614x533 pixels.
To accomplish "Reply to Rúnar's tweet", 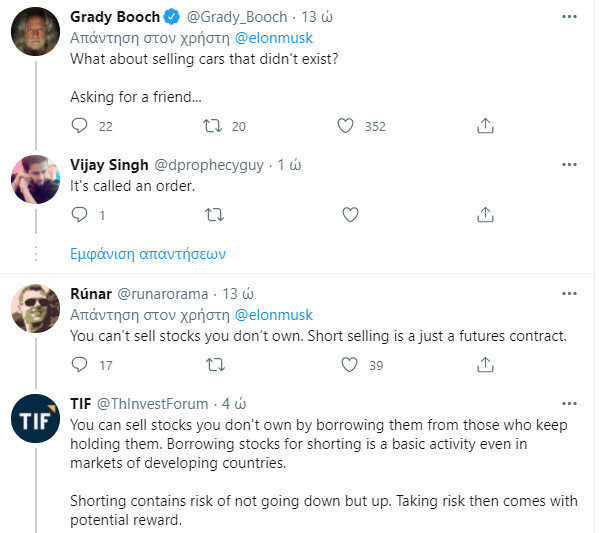I will (x=81, y=365).
